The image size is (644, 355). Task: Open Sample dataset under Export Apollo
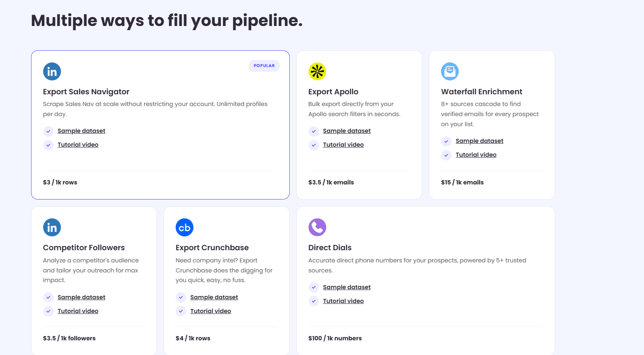(347, 131)
